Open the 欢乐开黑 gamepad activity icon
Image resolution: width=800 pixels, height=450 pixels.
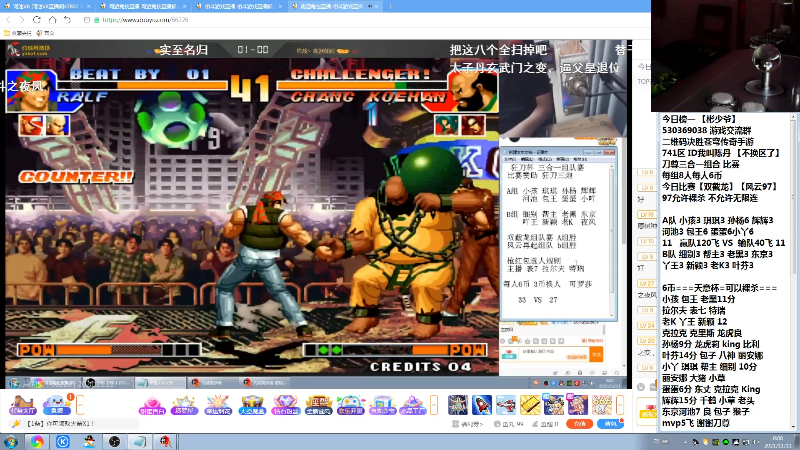click(x=351, y=405)
